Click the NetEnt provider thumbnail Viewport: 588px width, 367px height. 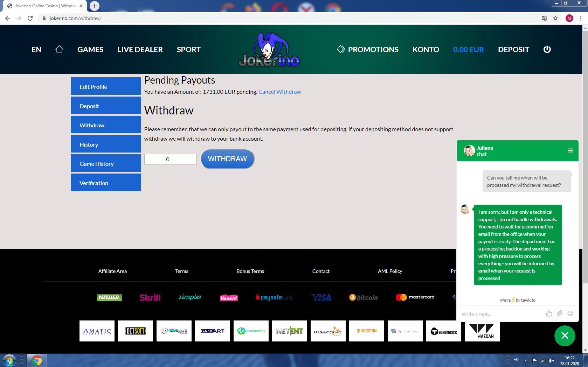[x=290, y=331]
